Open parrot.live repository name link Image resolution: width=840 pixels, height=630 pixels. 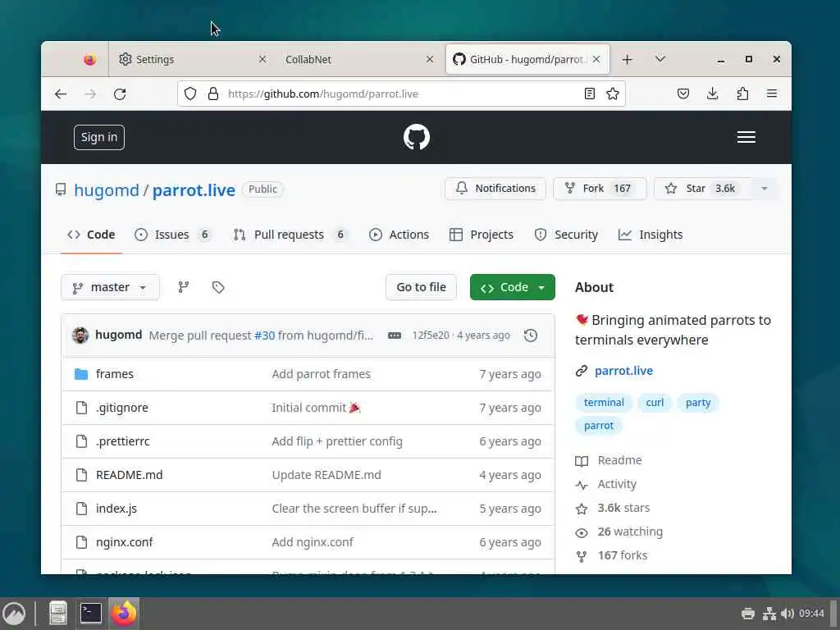194,190
